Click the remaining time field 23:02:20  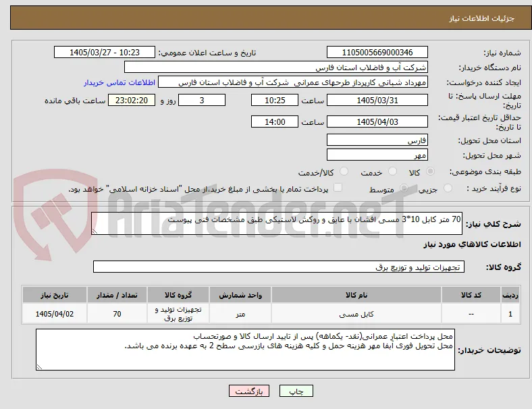132,100
